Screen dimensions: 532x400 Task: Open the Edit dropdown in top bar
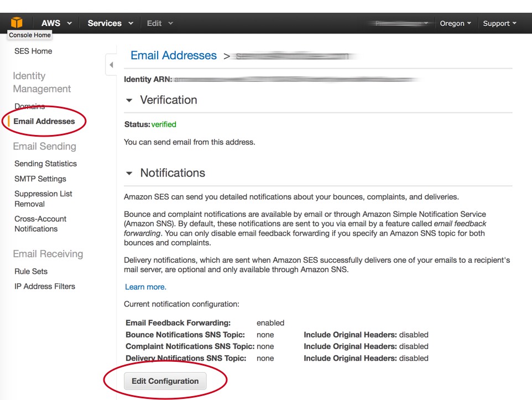coord(160,23)
